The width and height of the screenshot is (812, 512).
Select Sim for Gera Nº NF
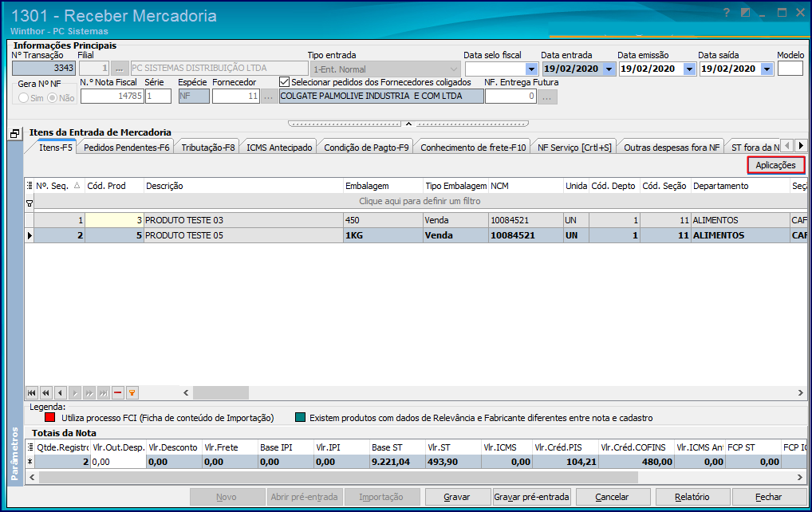coord(23,98)
